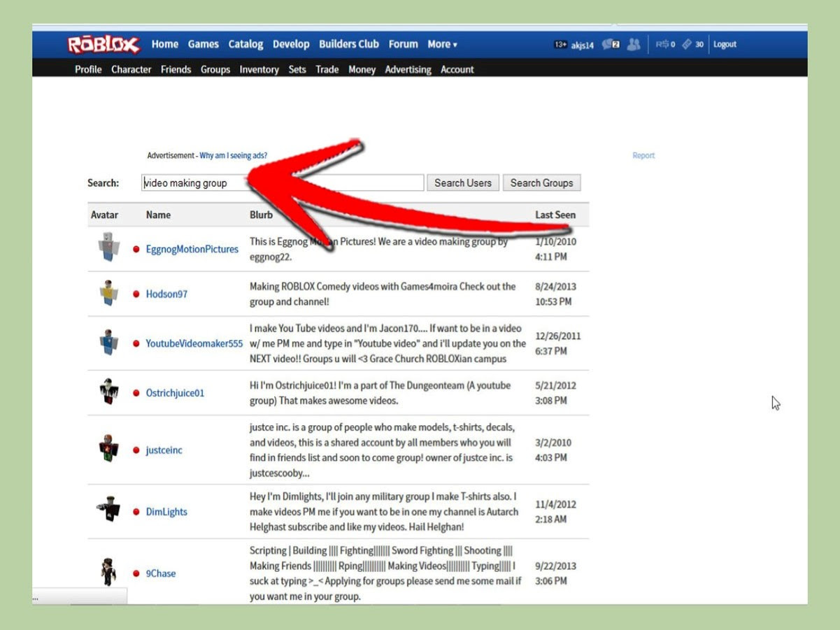Click the tickets balance icon

pos(687,44)
